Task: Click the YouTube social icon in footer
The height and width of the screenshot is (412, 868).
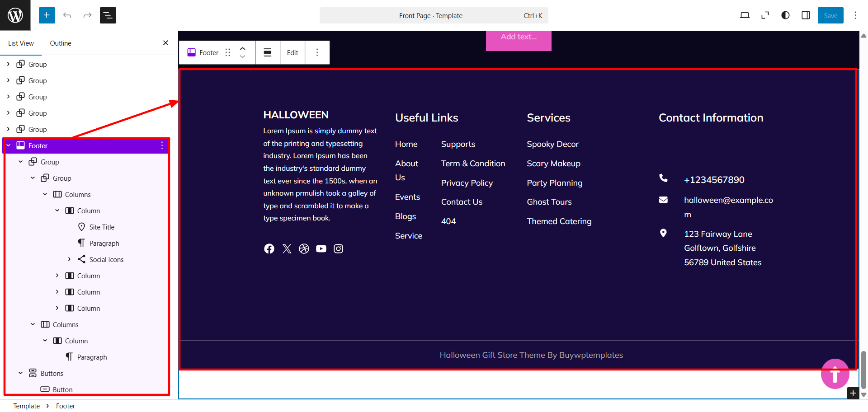Action: (x=321, y=249)
